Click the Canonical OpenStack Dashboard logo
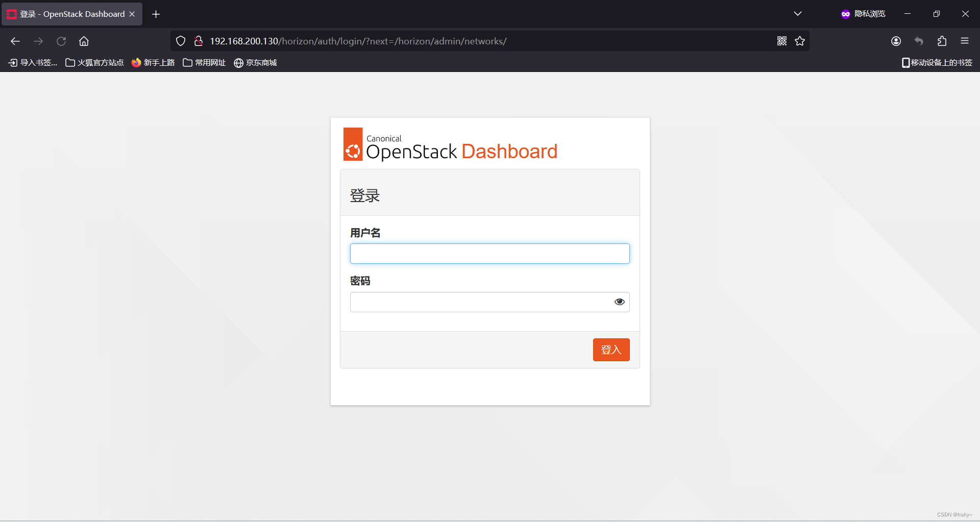This screenshot has width=980, height=522. click(x=450, y=144)
